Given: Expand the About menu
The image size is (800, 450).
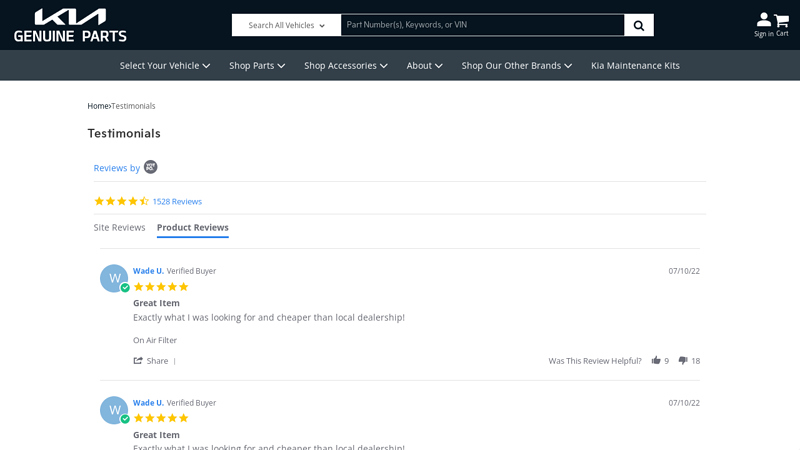Looking at the screenshot, I should 424,65.
